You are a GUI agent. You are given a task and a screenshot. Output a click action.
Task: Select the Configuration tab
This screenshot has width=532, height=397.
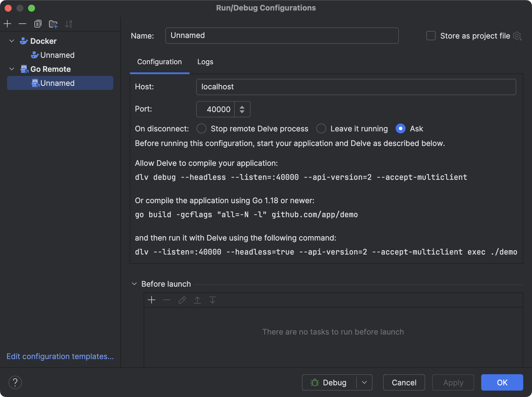pos(159,62)
